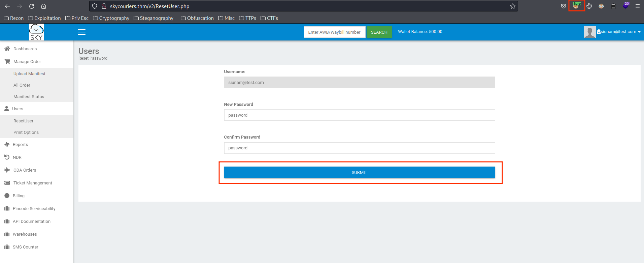
Task: Reload the current page
Action: pyautogui.click(x=32, y=6)
